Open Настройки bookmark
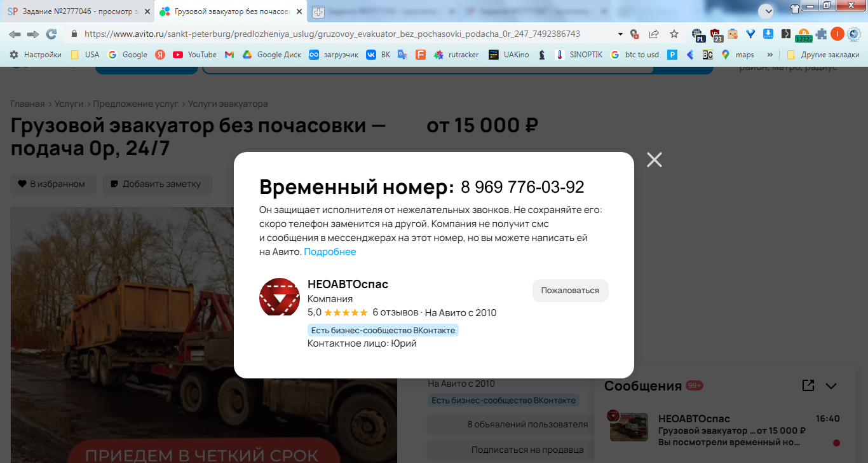Screen dimensions: 868x463 click(36, 55)
